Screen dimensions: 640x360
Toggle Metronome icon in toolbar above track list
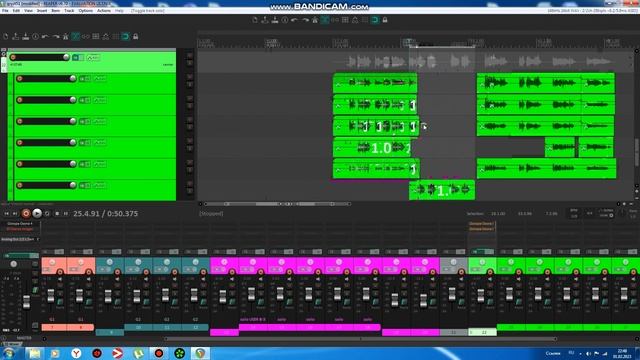pos(65,37)
